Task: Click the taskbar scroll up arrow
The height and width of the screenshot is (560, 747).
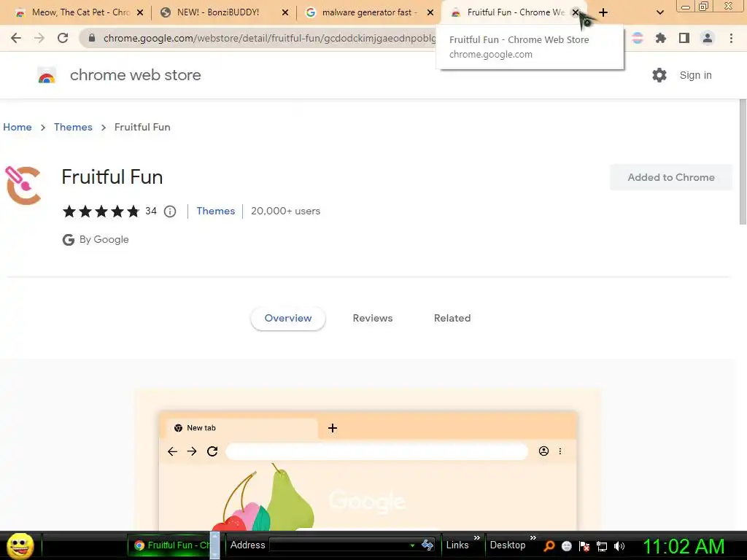Action: coord(214,537)
